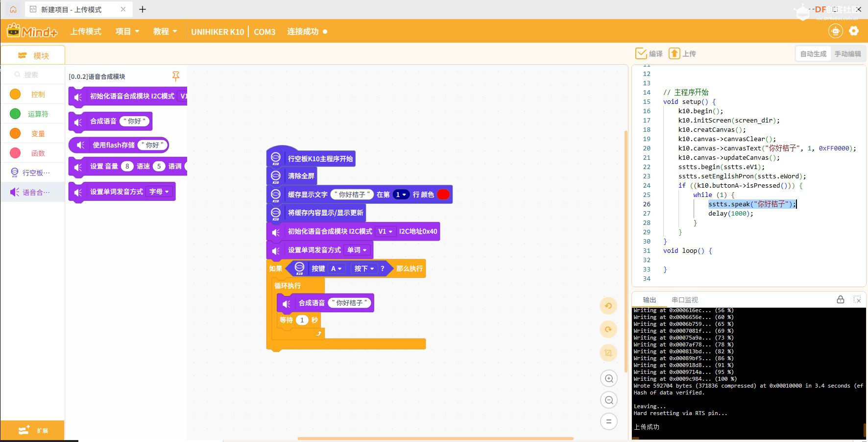Open settings via the gear icon

coord(854,31)
